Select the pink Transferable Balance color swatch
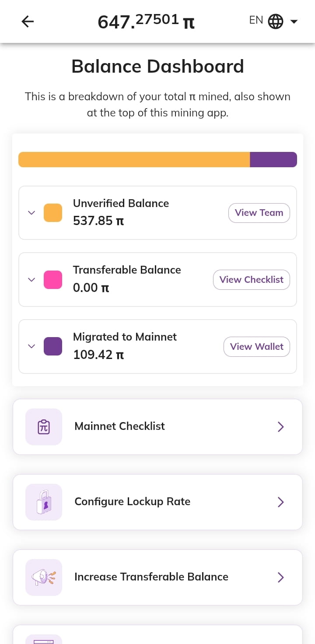Viewport: 315px width, 644px height. tap(53, 280)
